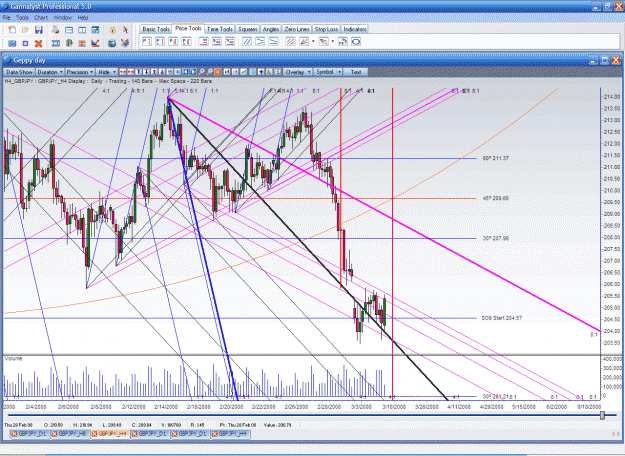625x456 pixels.
Task: Select the Price Tools tab
Action: tap(188, 28)
